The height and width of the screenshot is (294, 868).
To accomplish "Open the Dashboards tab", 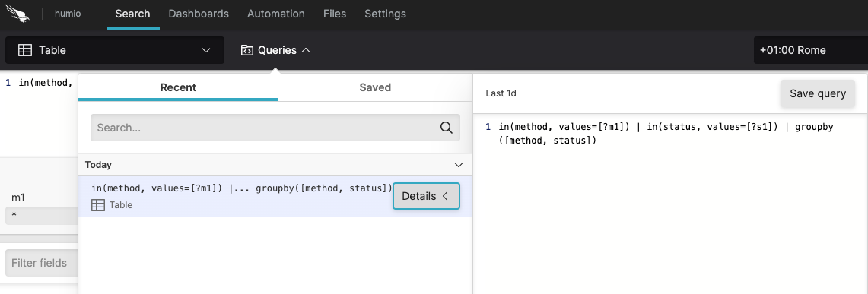I will pos(199,14).
